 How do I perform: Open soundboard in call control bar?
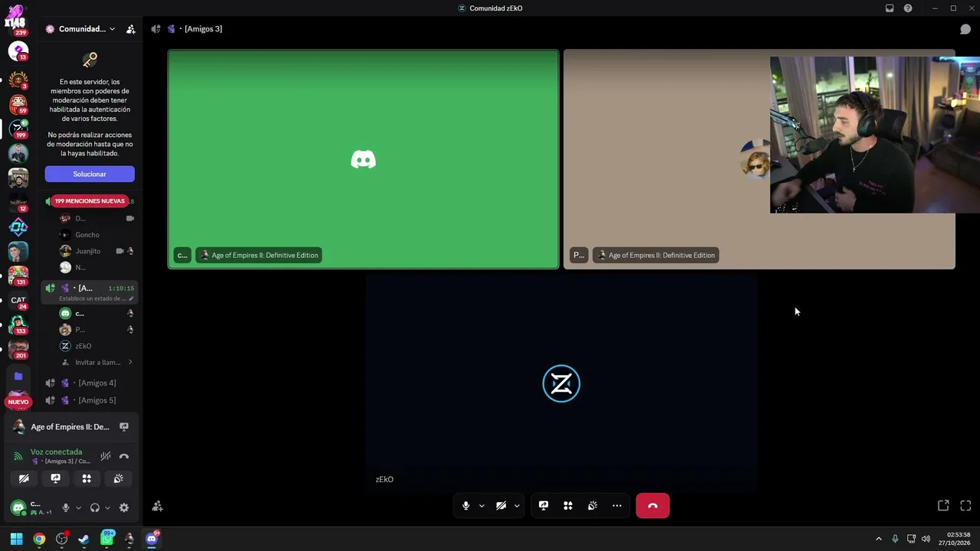tap(593, 506)
